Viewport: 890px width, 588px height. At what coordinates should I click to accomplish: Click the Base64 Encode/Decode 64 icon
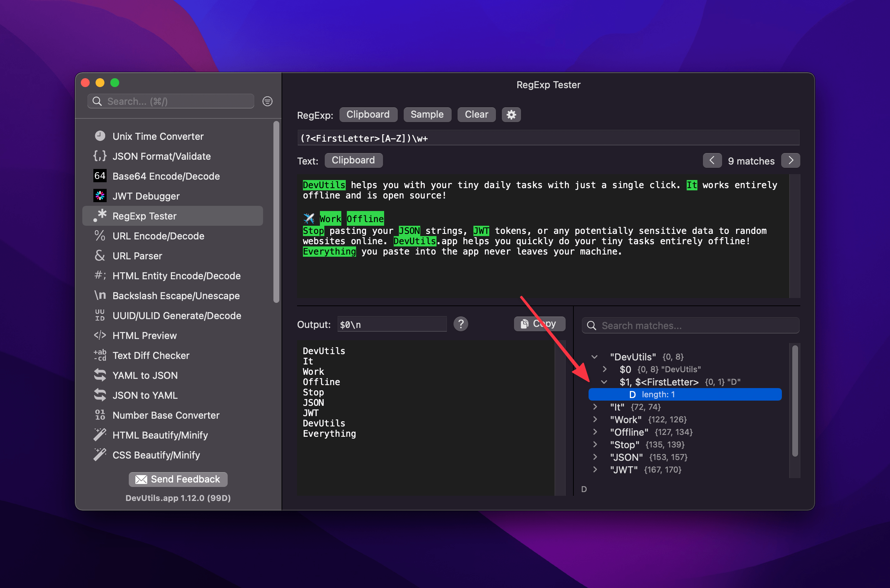pos(100,176)
